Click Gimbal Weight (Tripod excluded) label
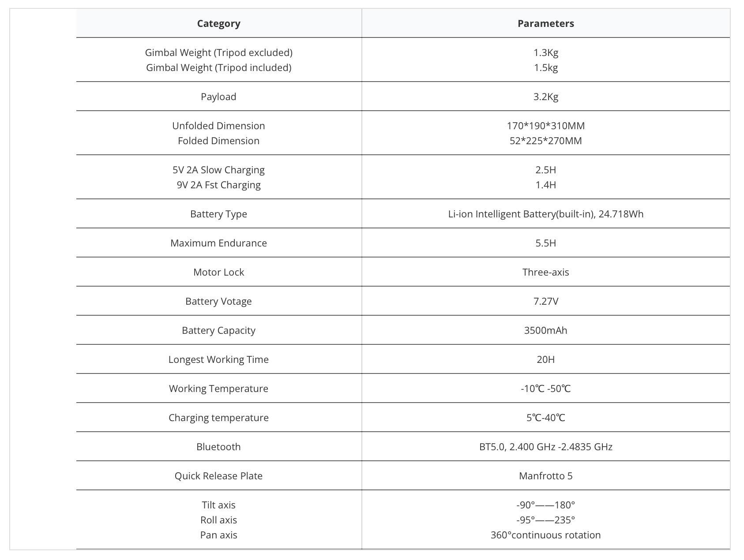Image resolution: width=744 pixels, height=560 pixels. [218, 52]
